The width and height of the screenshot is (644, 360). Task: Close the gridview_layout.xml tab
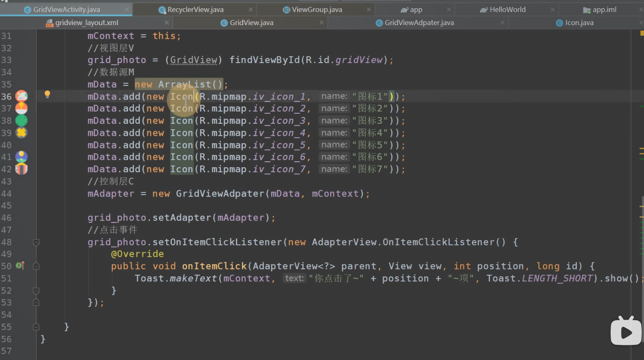167,23
